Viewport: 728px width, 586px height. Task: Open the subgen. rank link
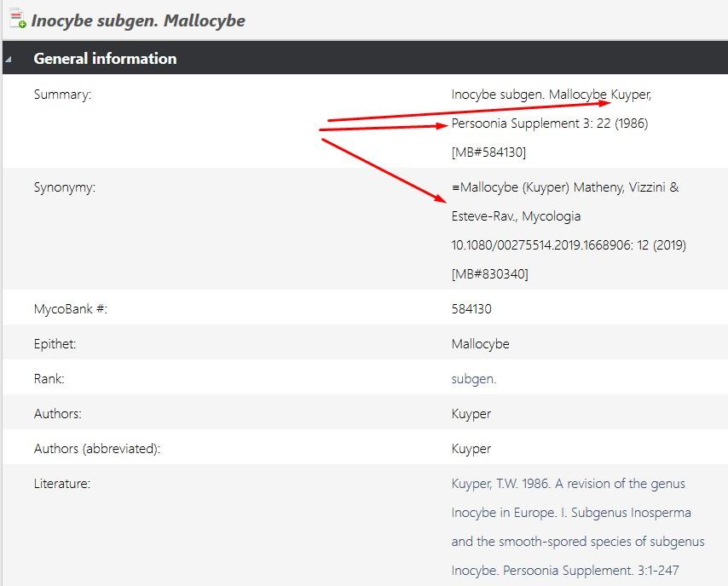click(474, 379)
